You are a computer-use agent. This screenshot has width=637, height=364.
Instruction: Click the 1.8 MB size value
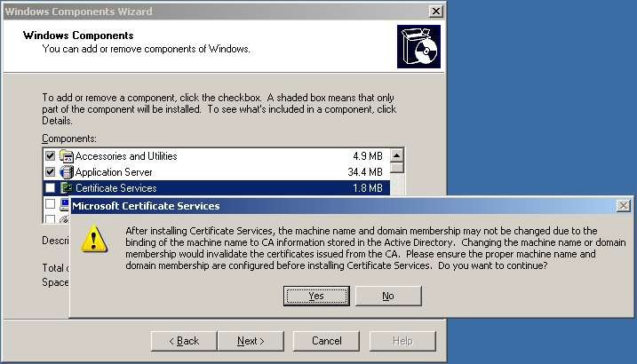coord(368,188)
